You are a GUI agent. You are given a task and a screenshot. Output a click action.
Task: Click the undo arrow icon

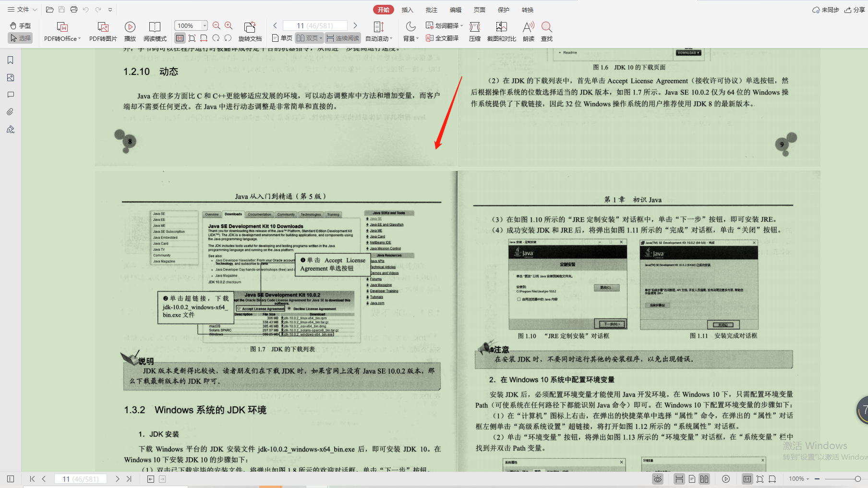point(85,10)
